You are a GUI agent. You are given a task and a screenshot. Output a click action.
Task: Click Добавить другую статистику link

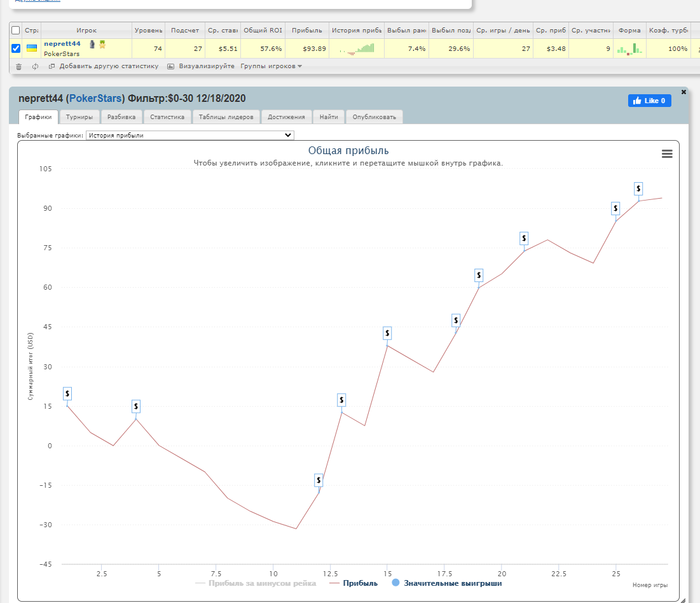(109, 66)
